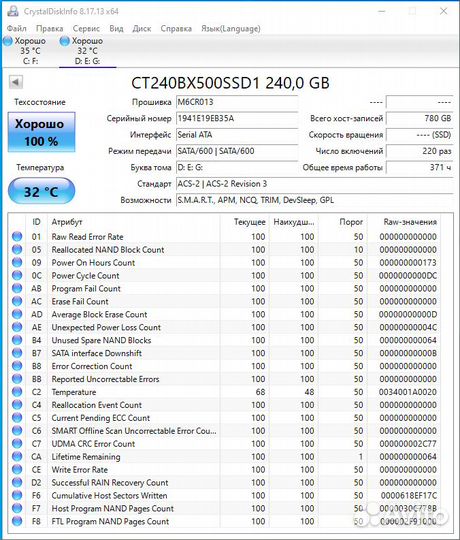Select the UDMA CRC Error Count attribute name

coord(93,444)
